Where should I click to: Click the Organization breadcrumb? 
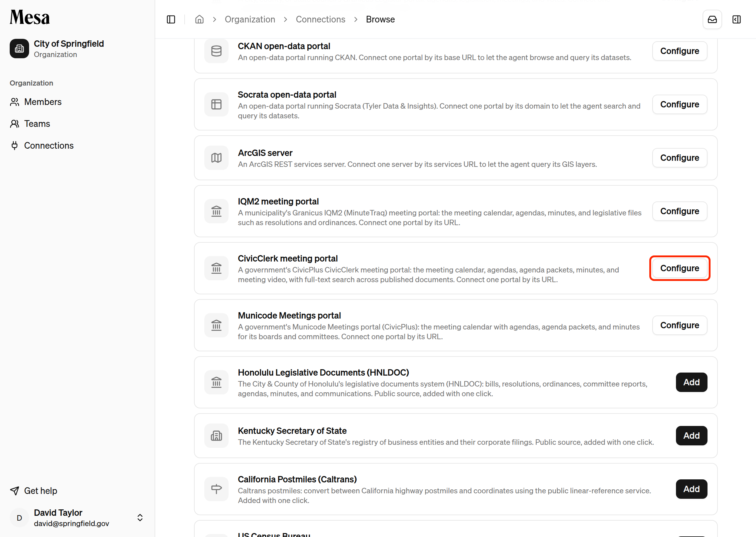click(250, 19)
